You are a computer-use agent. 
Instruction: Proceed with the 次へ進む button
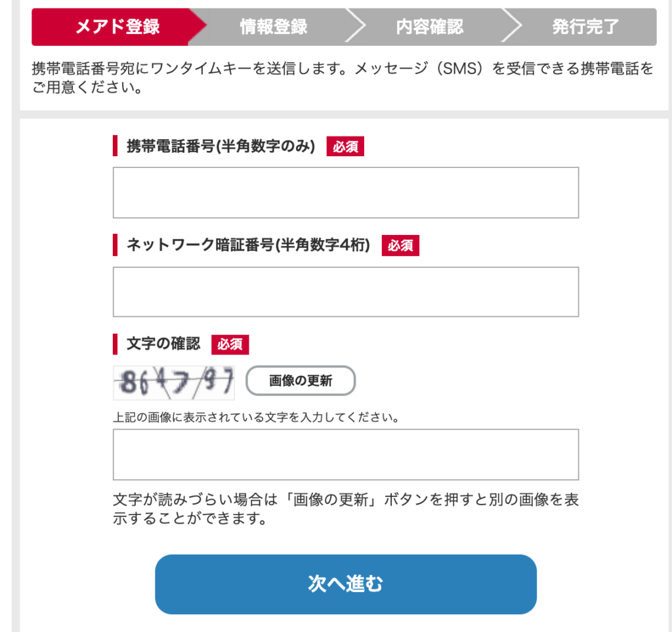point(346,584)
